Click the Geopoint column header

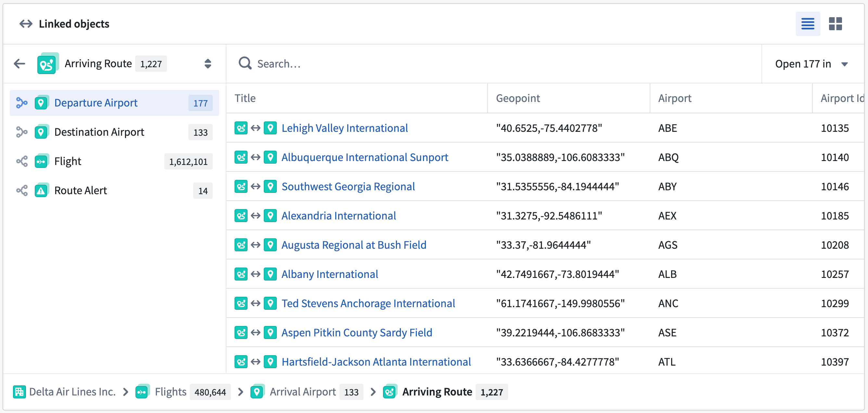[517, 98]
